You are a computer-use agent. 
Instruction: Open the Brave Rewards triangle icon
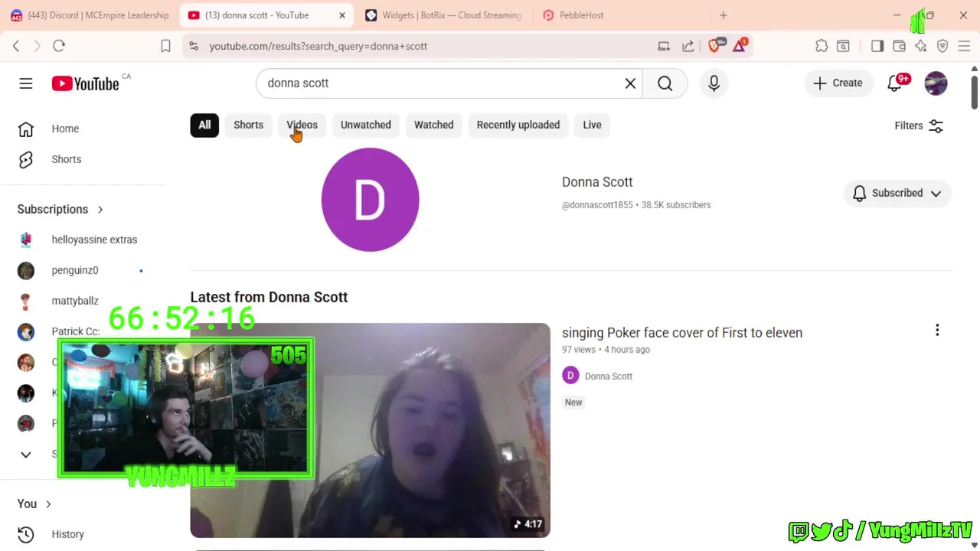pyautogui.click(x=739, y=46)
